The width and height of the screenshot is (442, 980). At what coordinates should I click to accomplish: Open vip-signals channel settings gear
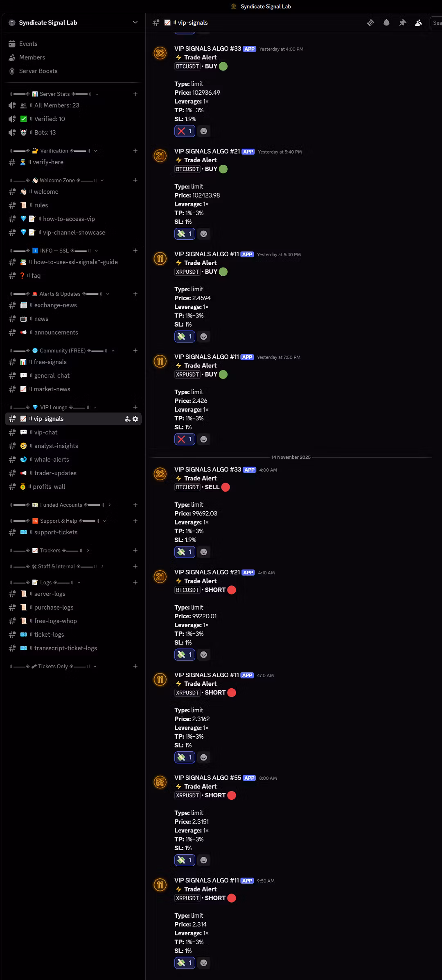point(135,419)
